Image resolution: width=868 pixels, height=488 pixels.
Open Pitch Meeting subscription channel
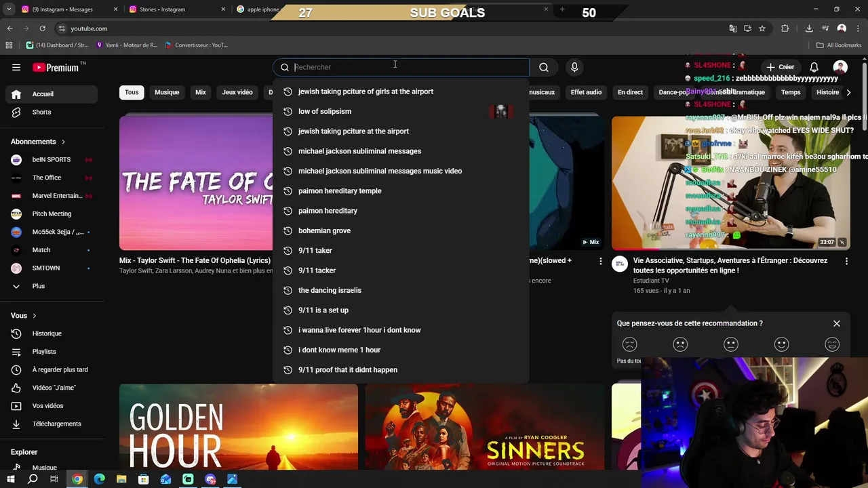[52, 214]
